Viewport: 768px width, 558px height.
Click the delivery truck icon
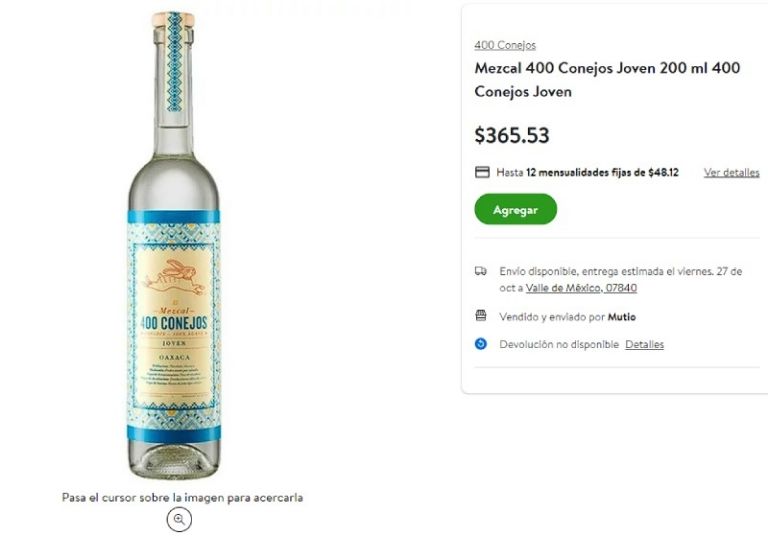click(x=481, y=270)
